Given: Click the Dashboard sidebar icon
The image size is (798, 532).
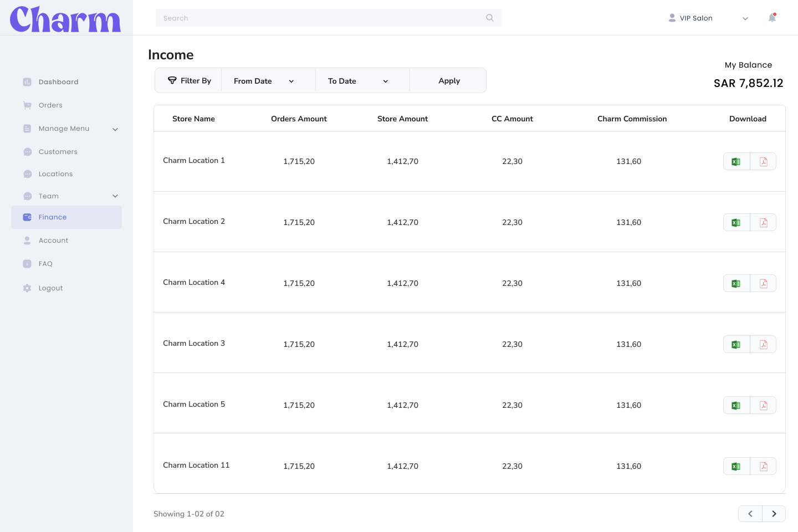Looking at the screenshot, I should (27, 82).
